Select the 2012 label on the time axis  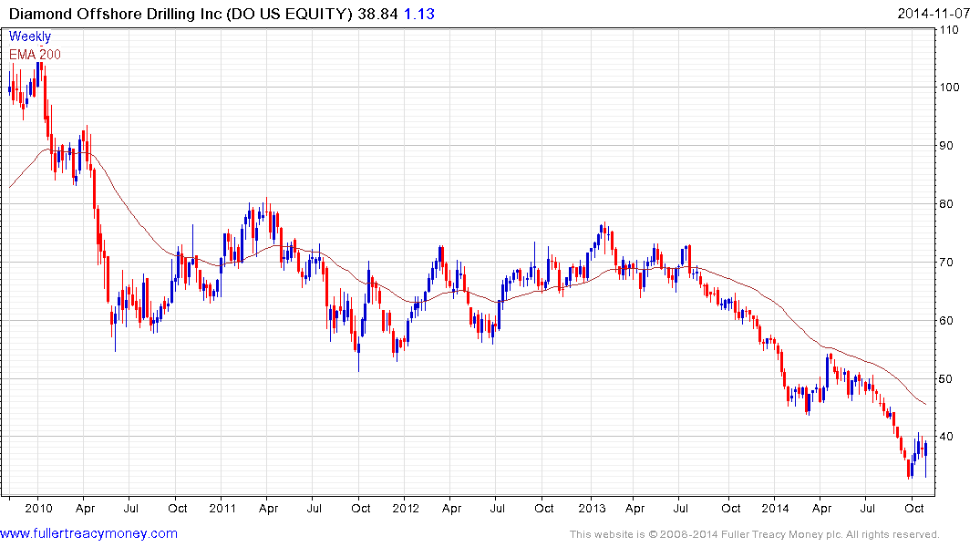point(407,508)
